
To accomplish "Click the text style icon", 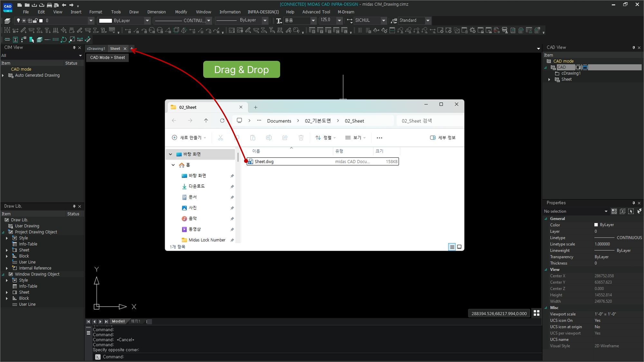I will point(279,21).
